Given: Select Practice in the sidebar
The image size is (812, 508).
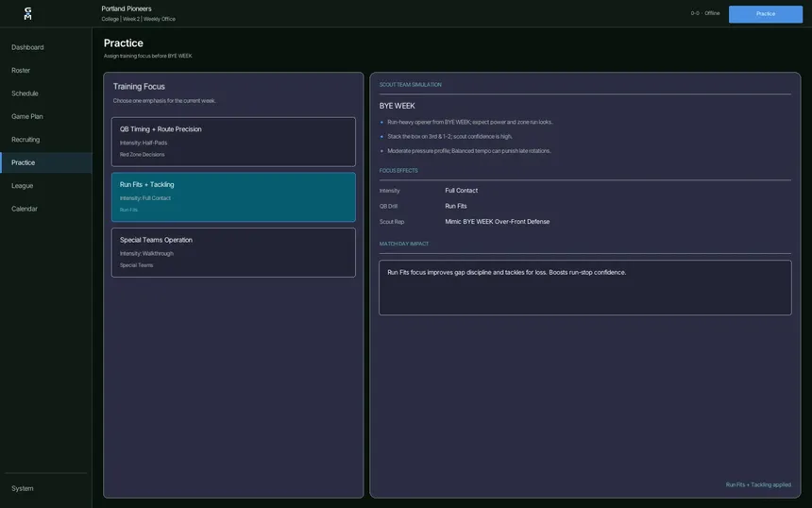Looking at the screenshot, I should click(x=46, y=162).
